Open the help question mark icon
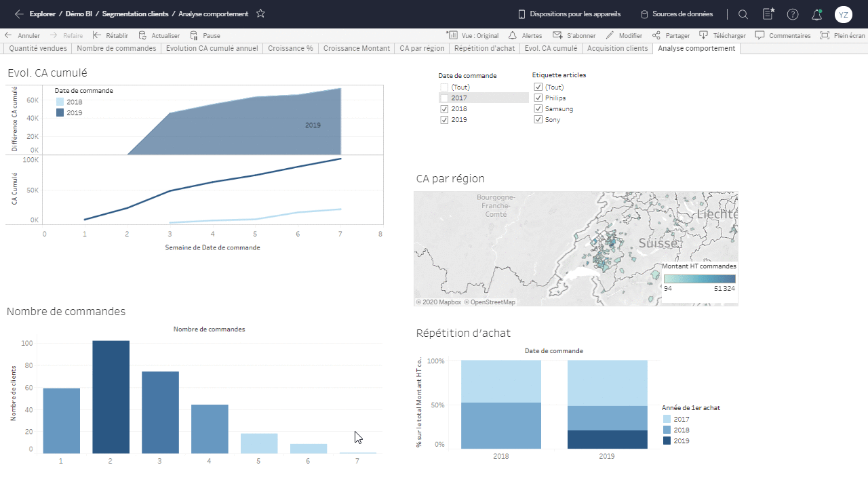 (793, 14)
